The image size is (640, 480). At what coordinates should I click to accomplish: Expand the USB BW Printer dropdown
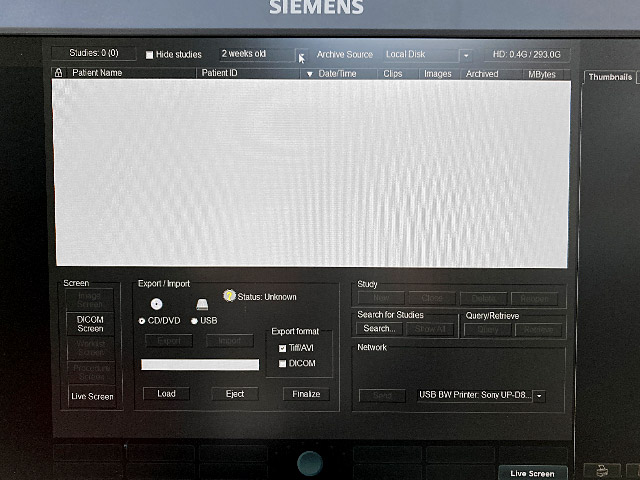click(539, 396)
